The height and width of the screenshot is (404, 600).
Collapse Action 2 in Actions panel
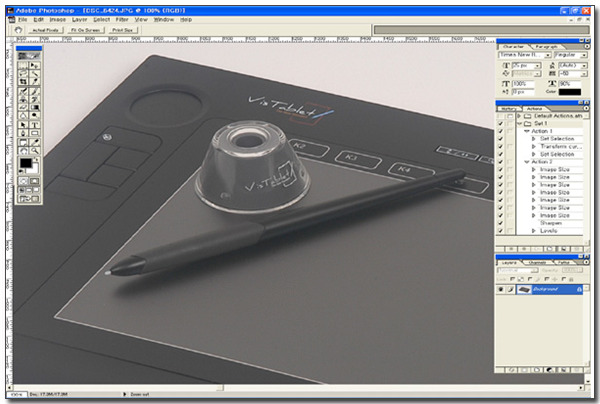[x=527, y=162]
